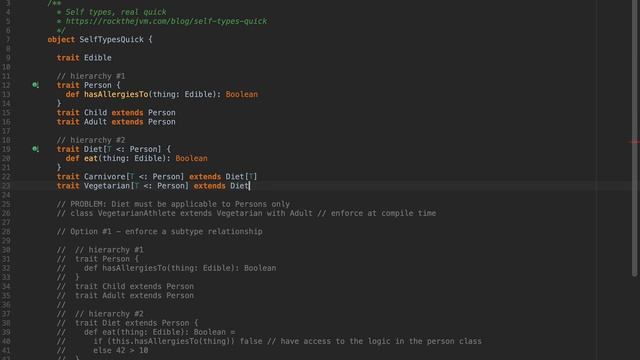Screen dimensions: 640x360
Task: Click the '// hierarchy #2' comment above trait Diet
Action: pos(91,140)
